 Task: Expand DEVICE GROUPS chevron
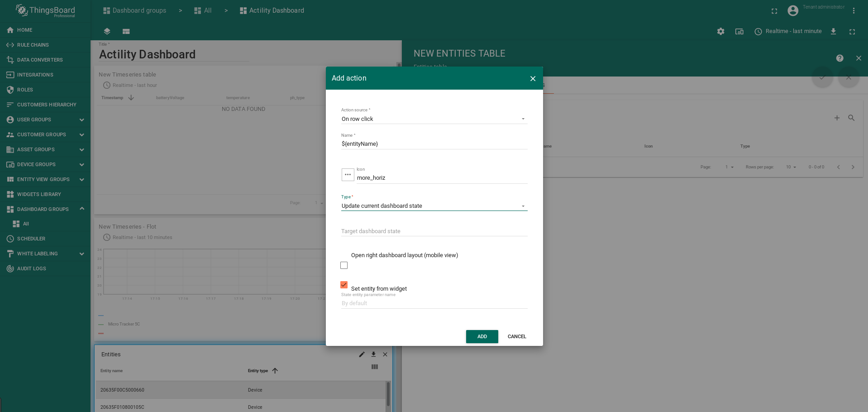[82, 164]
